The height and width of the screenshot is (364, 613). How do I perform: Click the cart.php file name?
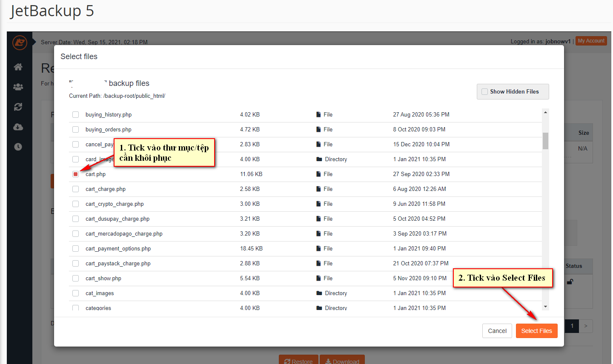pyautogui.click(x=95, y=174)
